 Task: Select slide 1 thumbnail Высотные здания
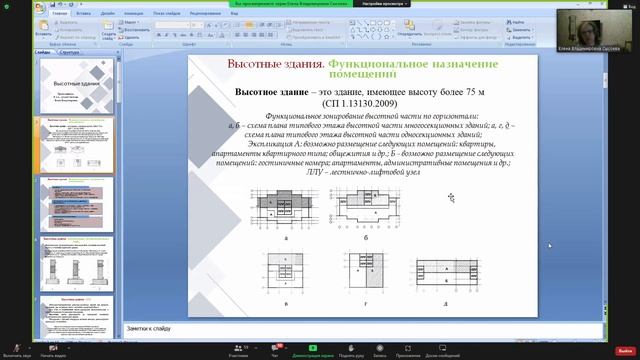point(77,85)
